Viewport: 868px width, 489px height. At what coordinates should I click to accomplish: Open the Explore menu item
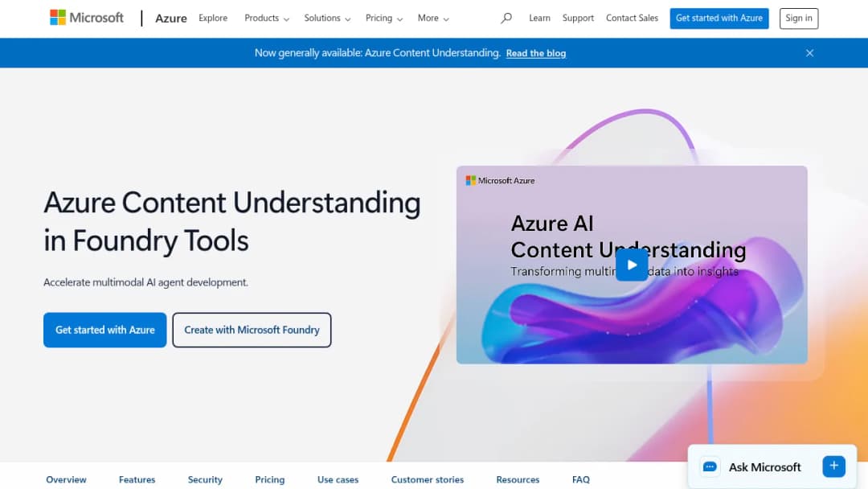click(x=213, y=18)
